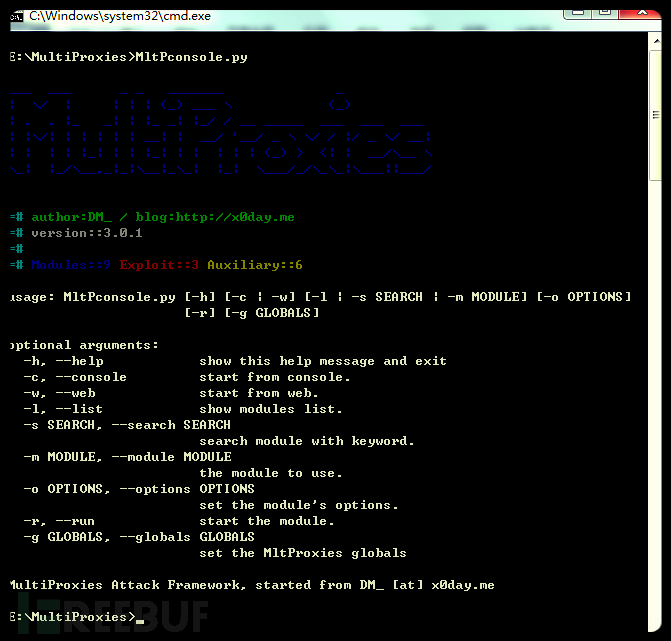Click the '-c, --console' option
The height and width of the screenshot is (641, 671).
pos(75,377)
